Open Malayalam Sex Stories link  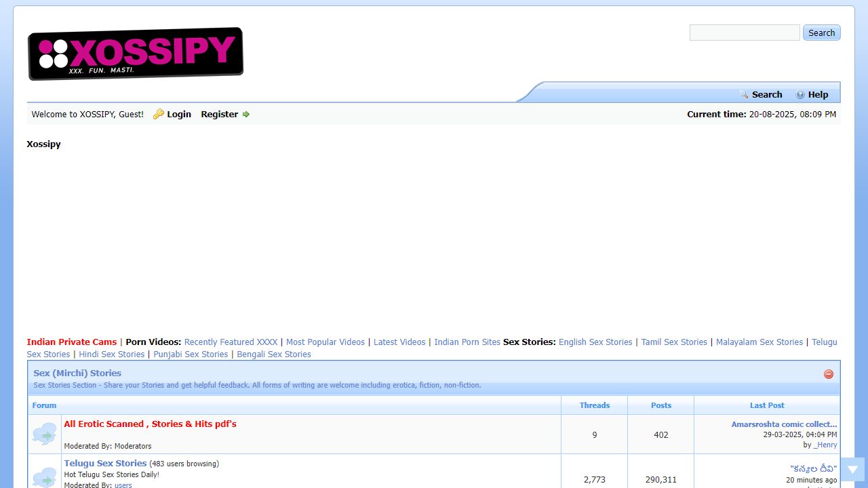click(759, 342)
